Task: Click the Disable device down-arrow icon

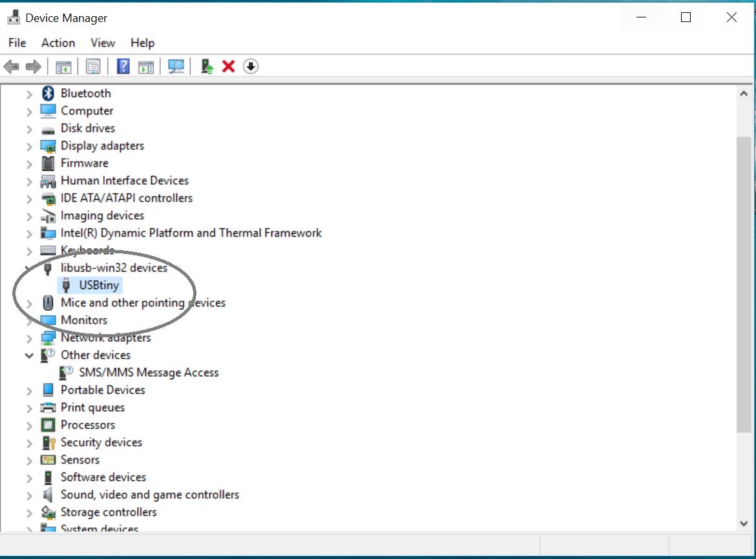Action: (251, 67)
